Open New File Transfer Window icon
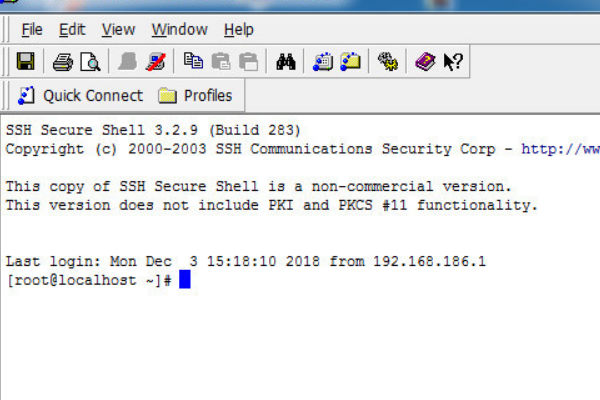Viewport: 600px width, 400px height. pos(350,62)
